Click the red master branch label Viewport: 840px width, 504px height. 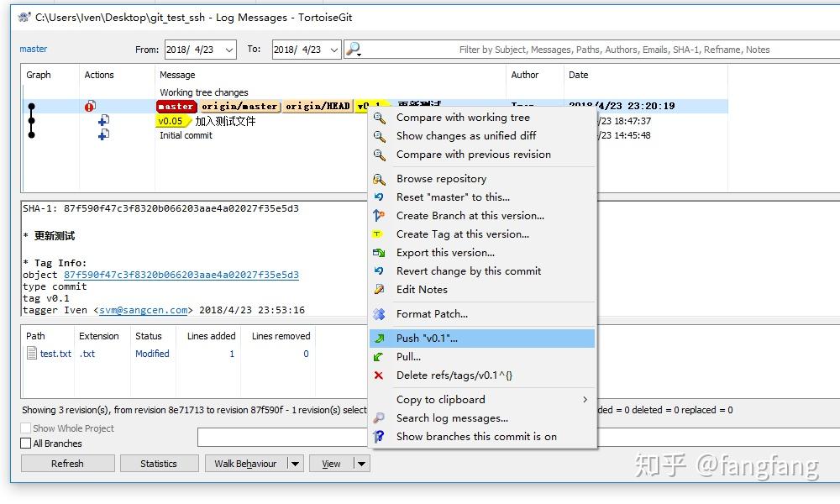(x=176, y=106)
